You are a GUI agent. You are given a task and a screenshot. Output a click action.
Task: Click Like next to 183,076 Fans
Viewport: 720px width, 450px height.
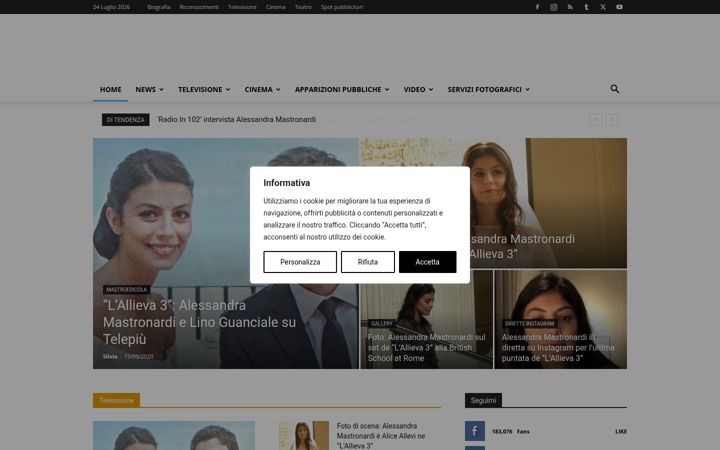621,432
